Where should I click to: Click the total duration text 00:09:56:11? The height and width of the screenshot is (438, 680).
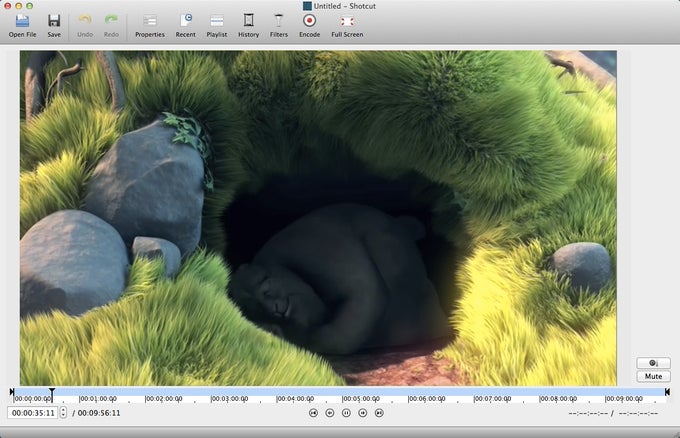point(99,413)
